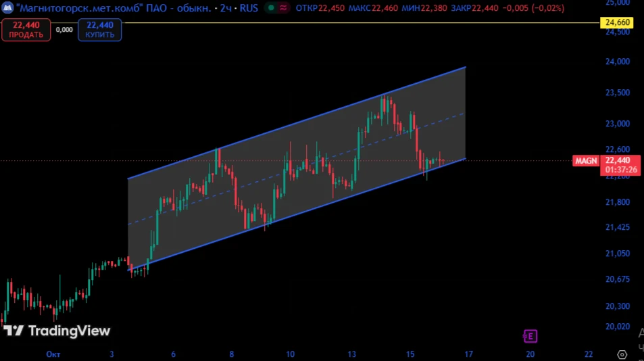
Task: Click the green market status dot
Action: 271,7
